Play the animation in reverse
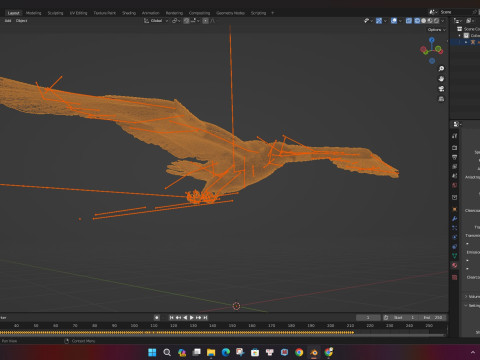This screenshot has width=480, height=360. [185, 318]
